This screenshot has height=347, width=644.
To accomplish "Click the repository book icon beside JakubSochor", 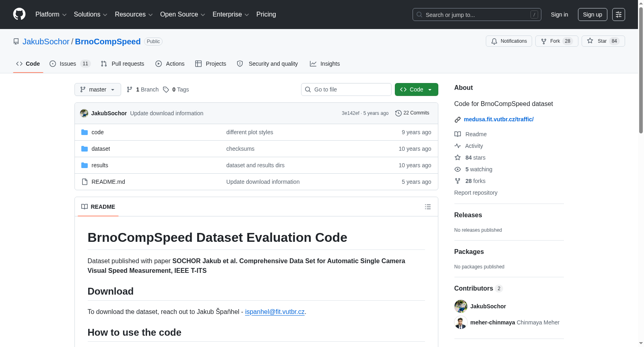I will [16, 42].
